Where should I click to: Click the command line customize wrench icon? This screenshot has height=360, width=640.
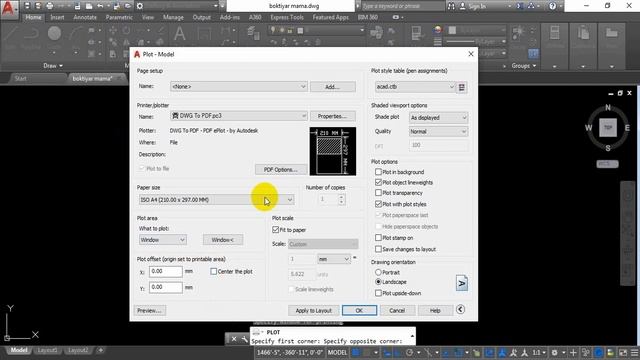pos(244,339)
